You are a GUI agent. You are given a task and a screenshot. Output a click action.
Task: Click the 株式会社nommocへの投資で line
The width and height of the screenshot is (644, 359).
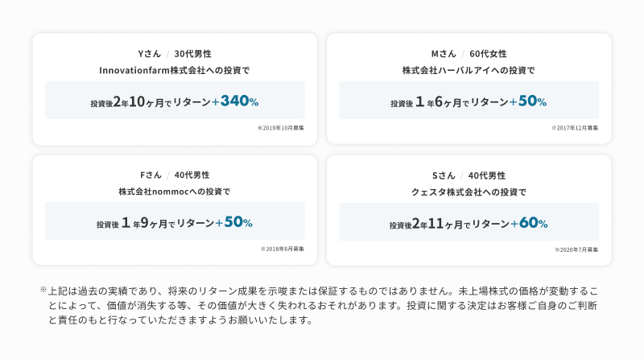click(x=174, y=192)
